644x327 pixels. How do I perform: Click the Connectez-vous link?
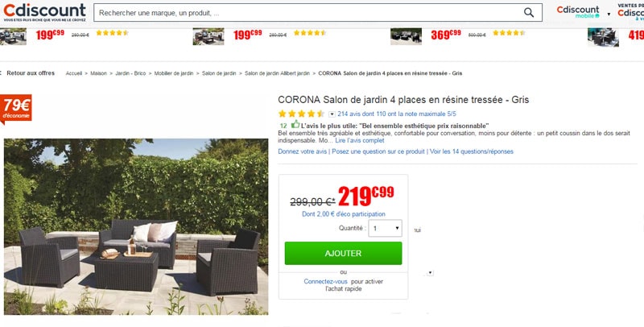tap(326, 281)
